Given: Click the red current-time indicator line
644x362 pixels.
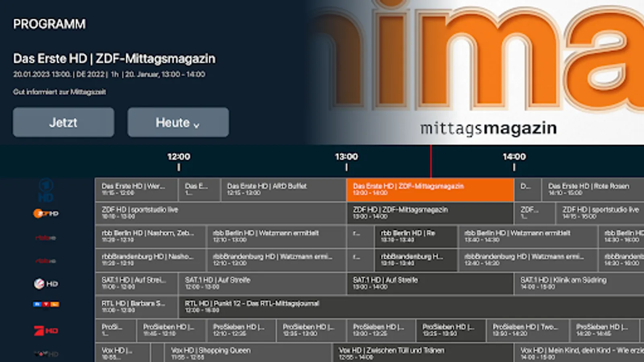Looking at the screenshot, I should (x=431, y=161).
